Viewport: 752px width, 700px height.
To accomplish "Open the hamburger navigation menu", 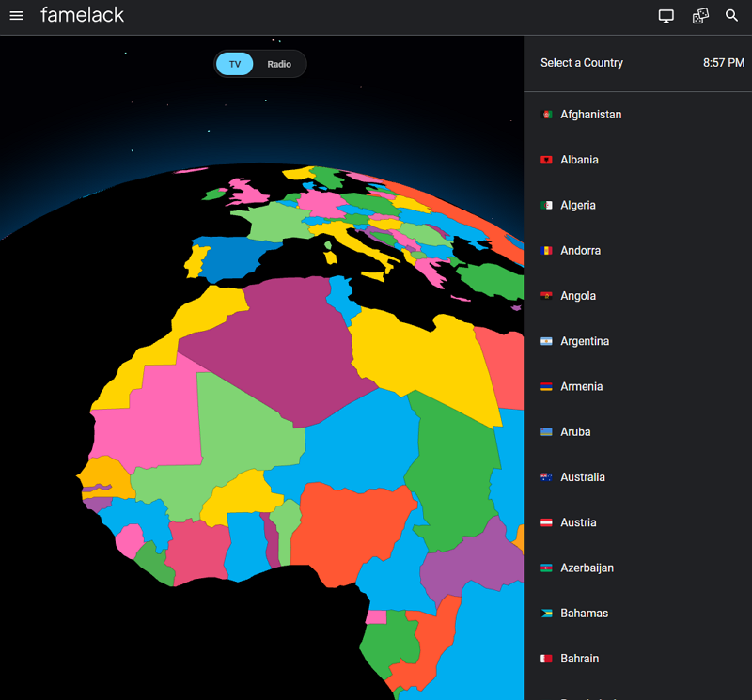I will (16, 15).
